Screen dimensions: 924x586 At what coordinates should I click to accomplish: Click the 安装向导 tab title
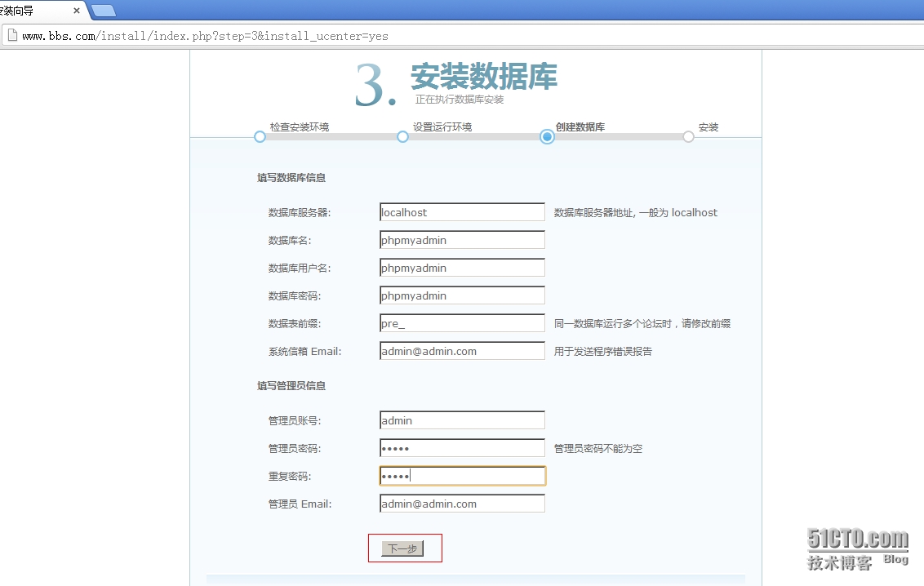coord(16,11)
